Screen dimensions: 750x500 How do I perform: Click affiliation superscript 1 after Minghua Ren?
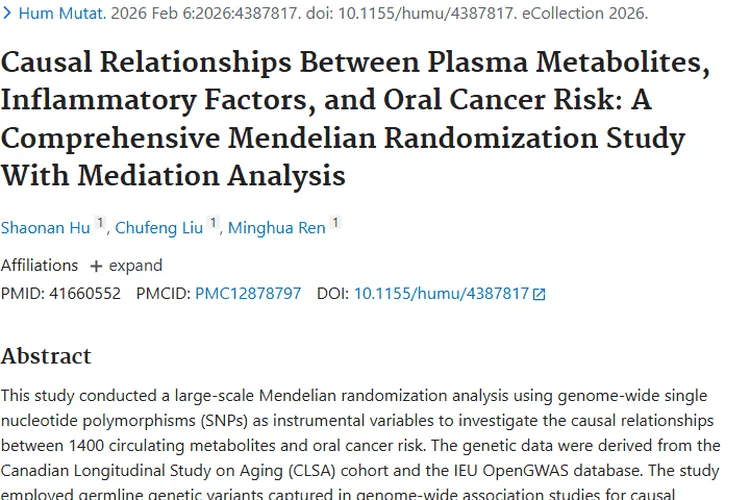click(336, 224)
